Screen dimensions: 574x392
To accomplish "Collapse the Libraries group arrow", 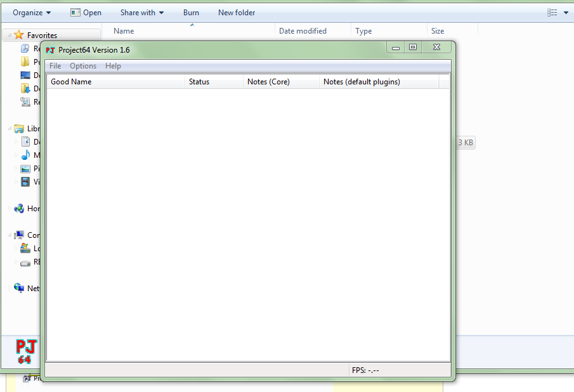I will 10,129.
